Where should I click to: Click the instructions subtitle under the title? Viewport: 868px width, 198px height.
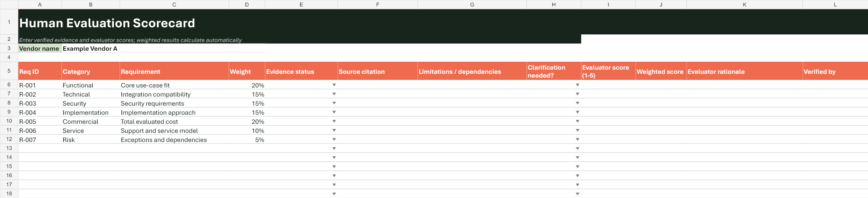click(130, 40)
